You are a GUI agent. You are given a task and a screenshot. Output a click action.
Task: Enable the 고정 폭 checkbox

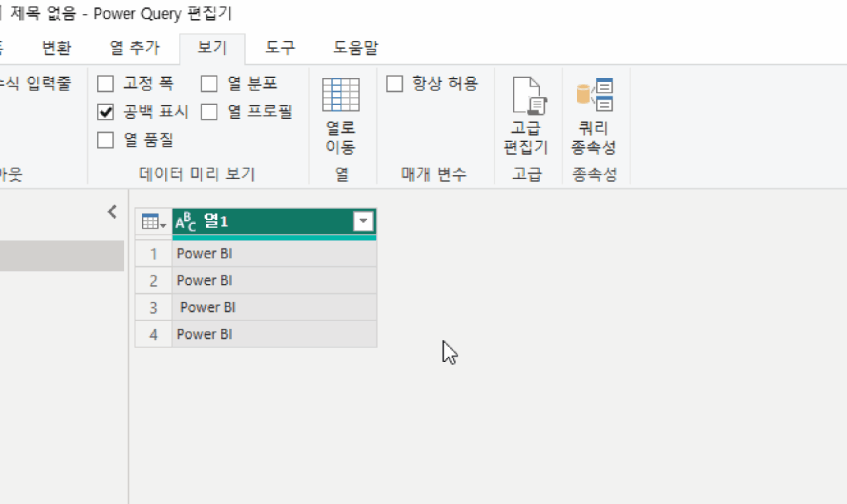(105, 83)
